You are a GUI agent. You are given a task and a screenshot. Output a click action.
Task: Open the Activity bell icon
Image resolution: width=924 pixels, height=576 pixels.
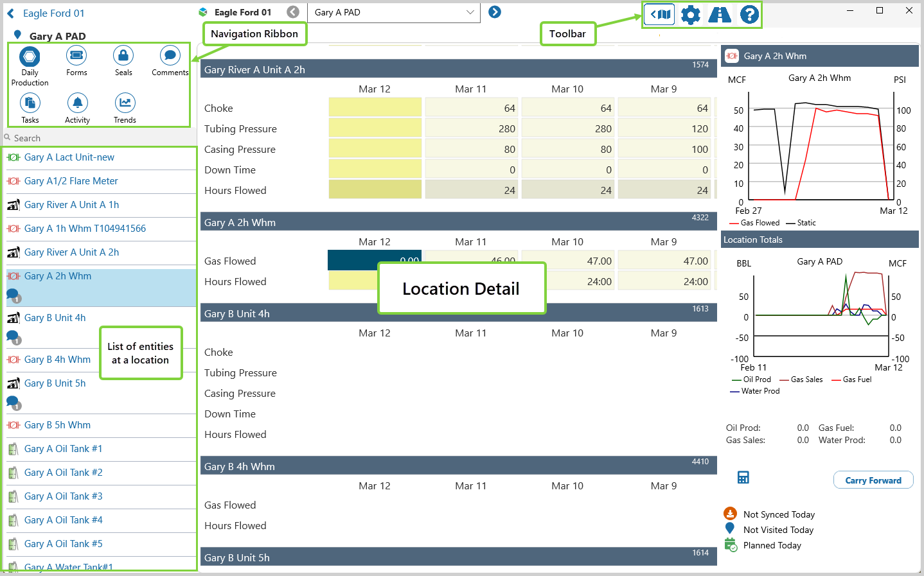pyautogui.click(x=77, y=103)
